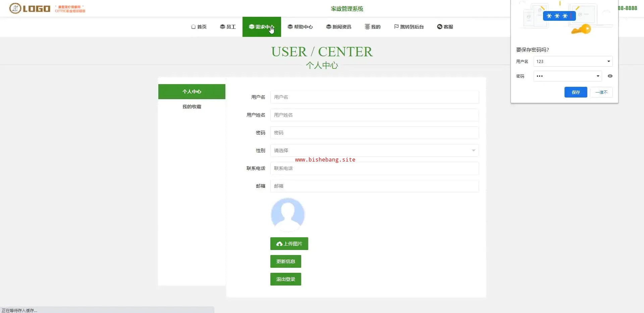This screenshot has width=644, height=313.
Task: Click 跳转到后台 nav item
Action: [409, 27]
